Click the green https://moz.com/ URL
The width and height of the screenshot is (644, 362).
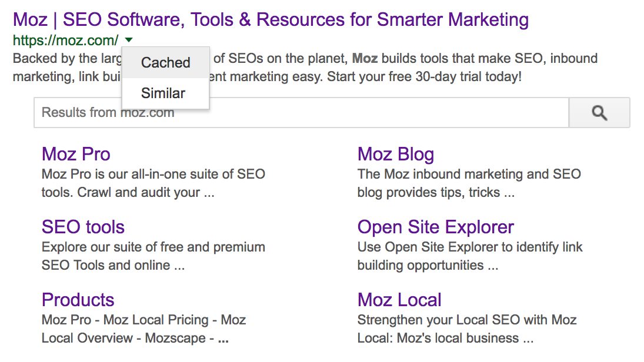[65, 41]
